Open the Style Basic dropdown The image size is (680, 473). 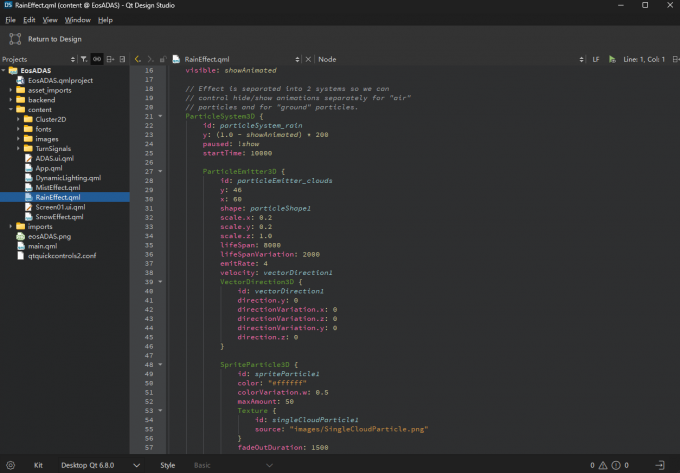click(232, 465)
